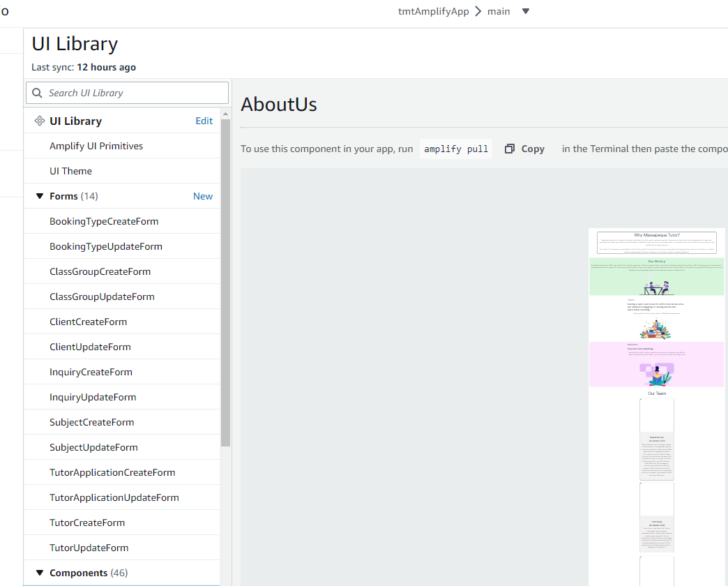Viewport: 728px width, 586px height.
Task: Collapse the Components section
Action: click(x=40, y=572)
